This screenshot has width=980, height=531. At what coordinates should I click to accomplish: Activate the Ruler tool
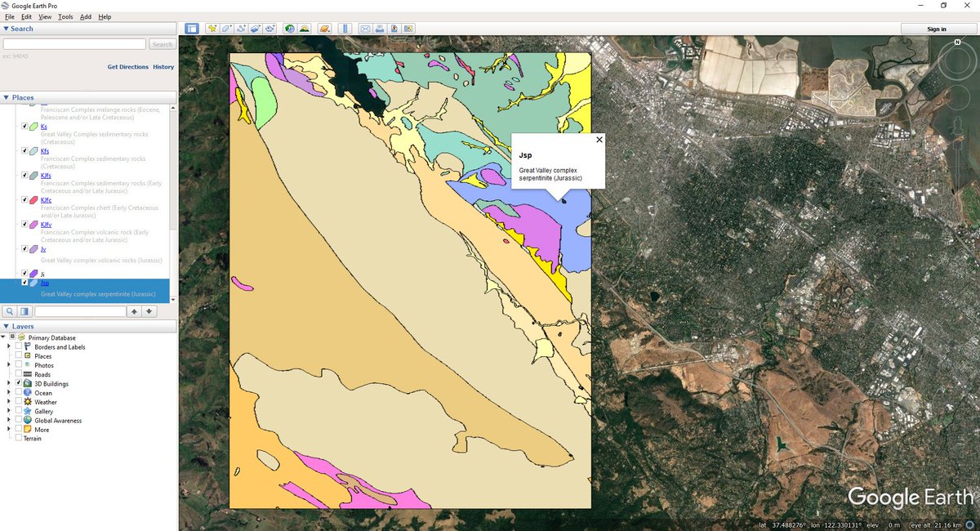point(345,29)
